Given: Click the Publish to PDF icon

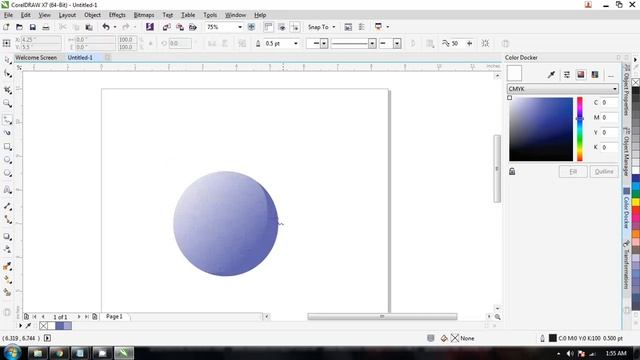Looking at the screenshot, I should tap(193, 27).
